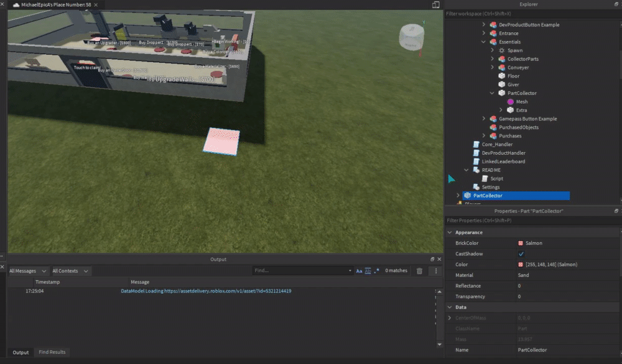The image size is (622, 364).
Task: Clear output with the trash icon
Action: point(419,271)
